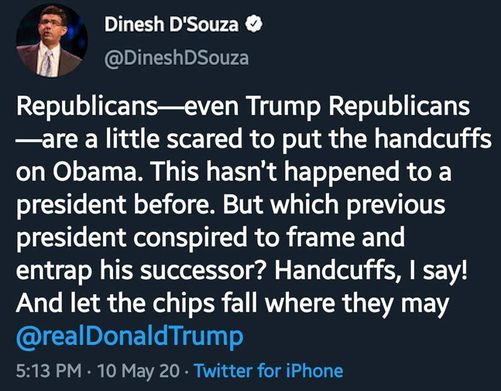Click the phrase 'president conspired to frame and'
This screenshot has width=501, height=391.
(210, 238)
